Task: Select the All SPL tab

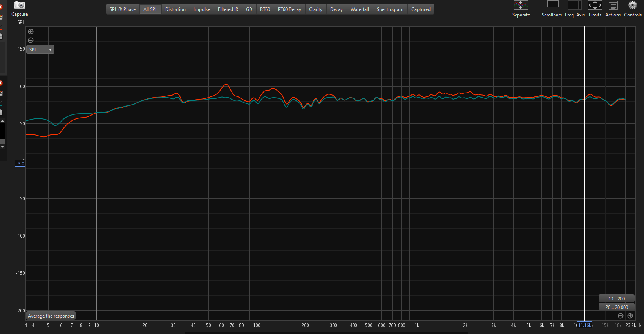Action: (x=150, y=9)
